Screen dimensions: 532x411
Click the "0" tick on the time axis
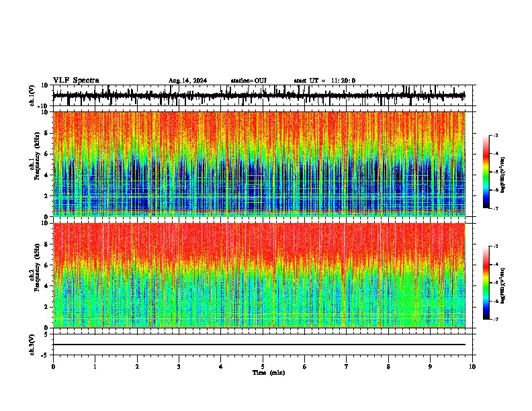[x=53, y=367]
